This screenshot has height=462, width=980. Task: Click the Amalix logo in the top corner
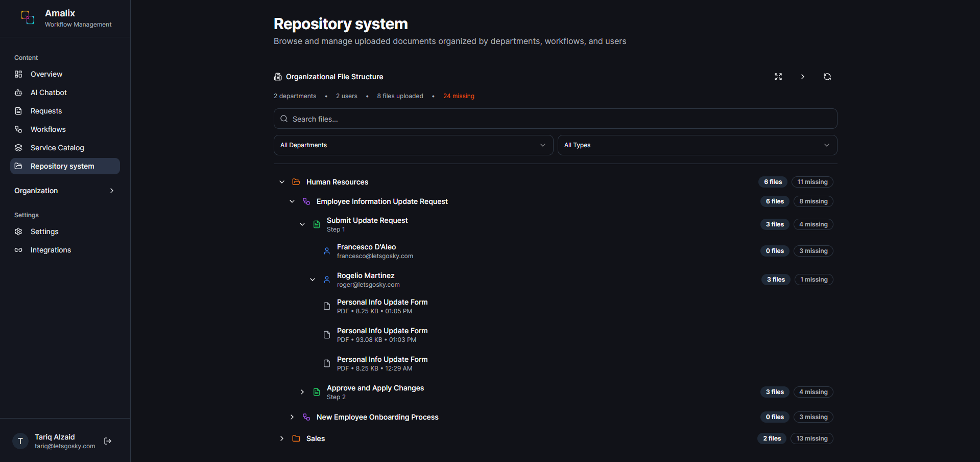coord(27,17)
